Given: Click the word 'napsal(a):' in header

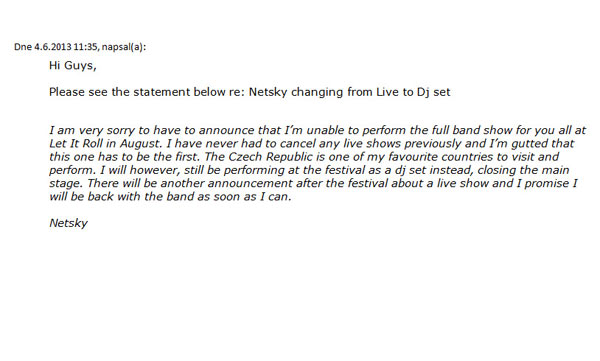Looking at the screenshot, I should click(x=124, y=47).
